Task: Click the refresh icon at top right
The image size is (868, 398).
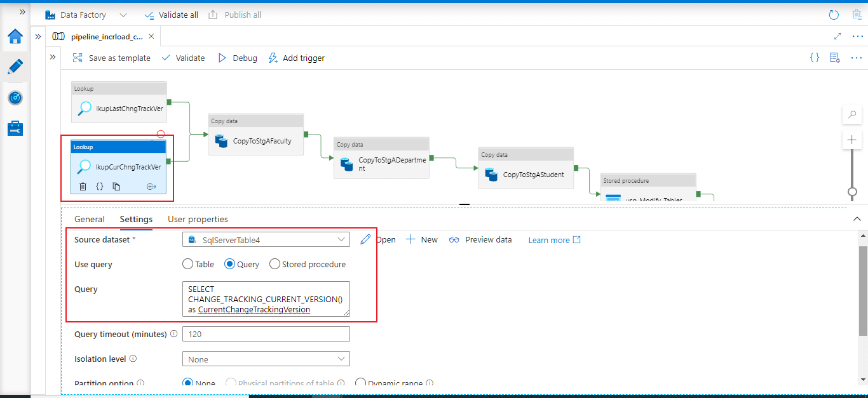Action: 834,15
